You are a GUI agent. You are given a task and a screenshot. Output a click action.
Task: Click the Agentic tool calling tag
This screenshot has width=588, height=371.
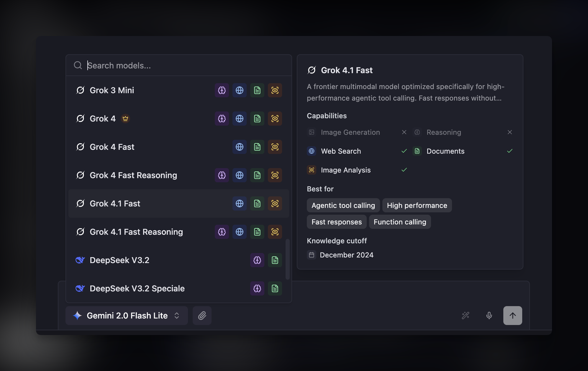pyautogui.click(x=343, y=205)
